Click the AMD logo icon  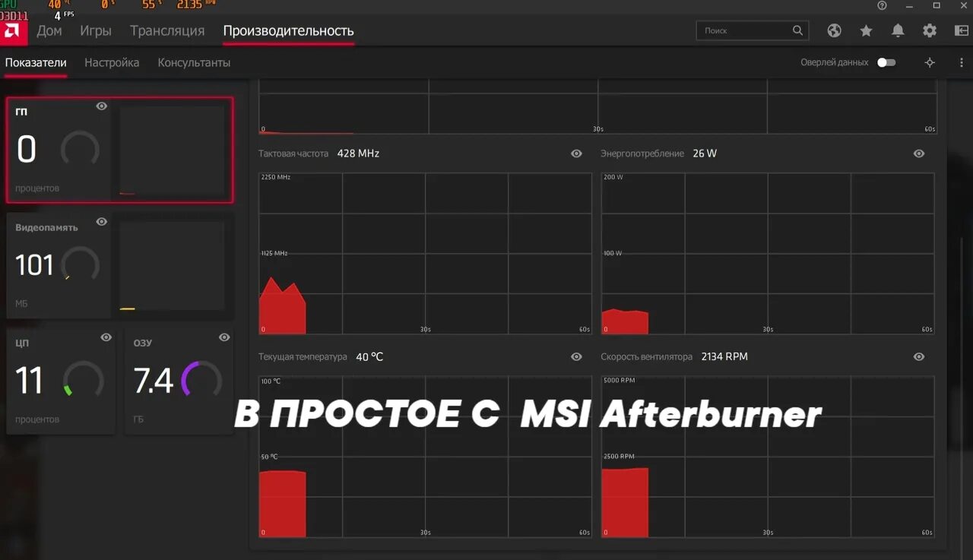tap(13, 31)
